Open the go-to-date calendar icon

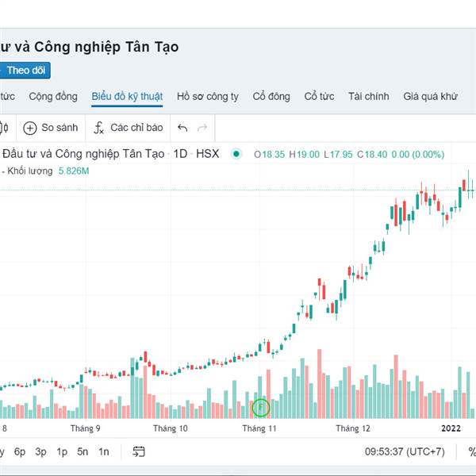coord(139,451)
